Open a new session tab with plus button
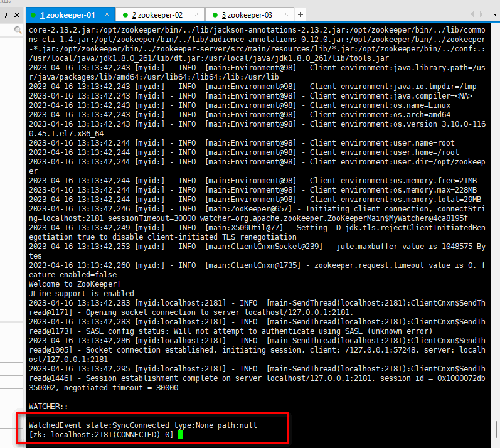The image size is (500, 448). click(300, 14)
